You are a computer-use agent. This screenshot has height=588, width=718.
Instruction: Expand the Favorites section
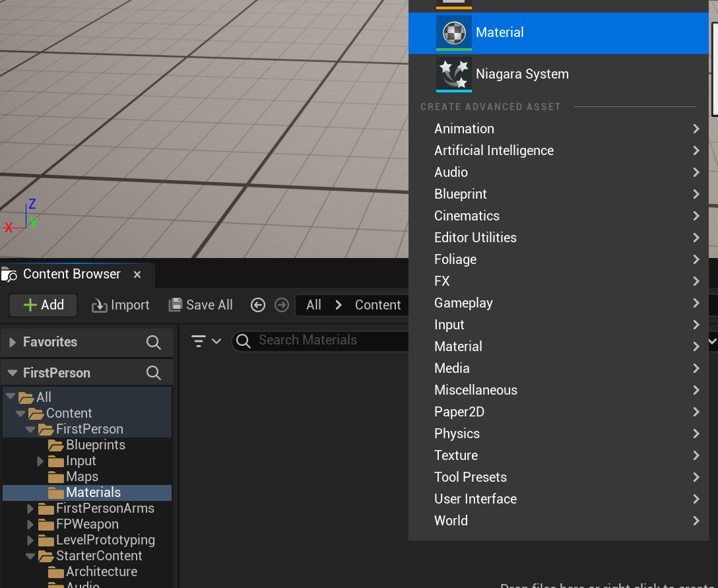[x=13, y=342]
